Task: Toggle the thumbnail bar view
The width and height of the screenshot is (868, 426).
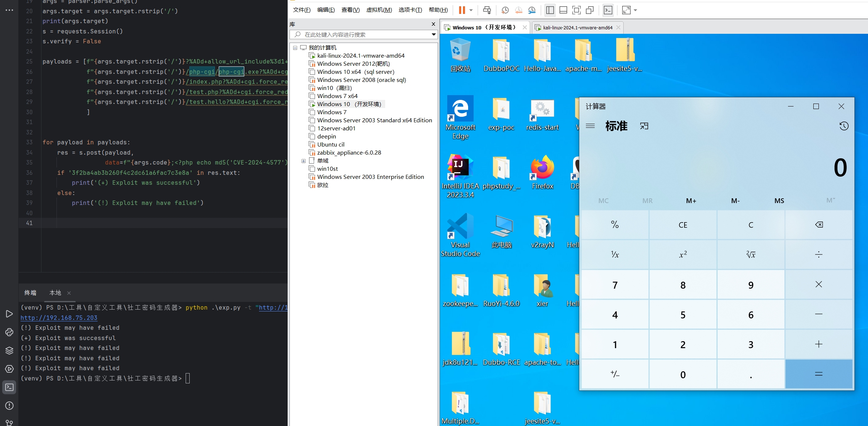Action: coord(563,10)
